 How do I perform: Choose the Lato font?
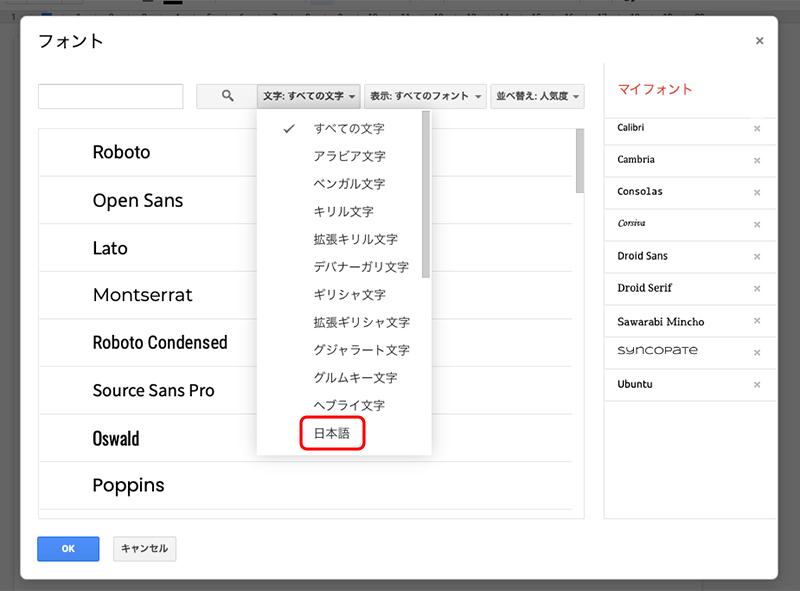point(305,248)
